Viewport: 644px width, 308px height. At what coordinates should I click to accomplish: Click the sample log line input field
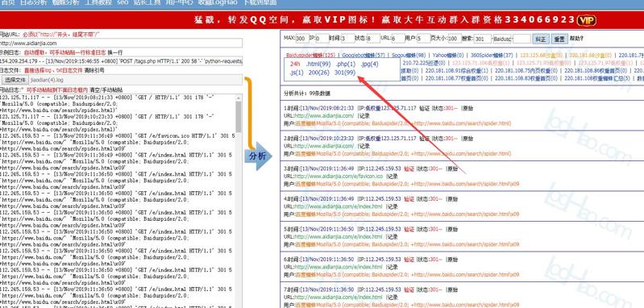[121, 60]
